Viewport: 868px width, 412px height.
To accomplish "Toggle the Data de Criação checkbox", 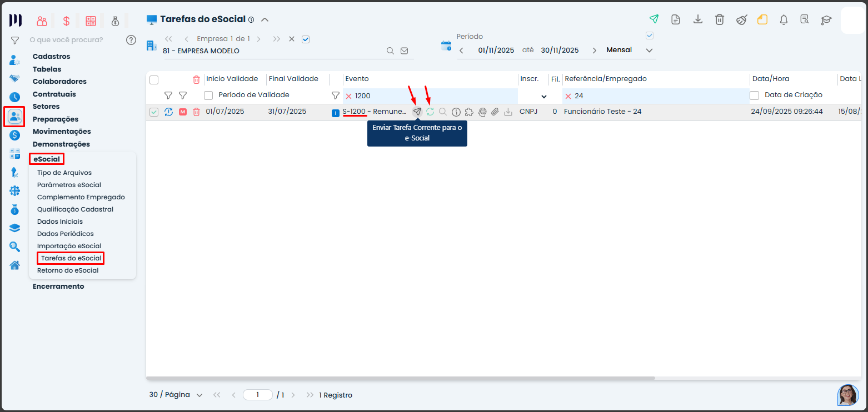I will coord(755,96).
